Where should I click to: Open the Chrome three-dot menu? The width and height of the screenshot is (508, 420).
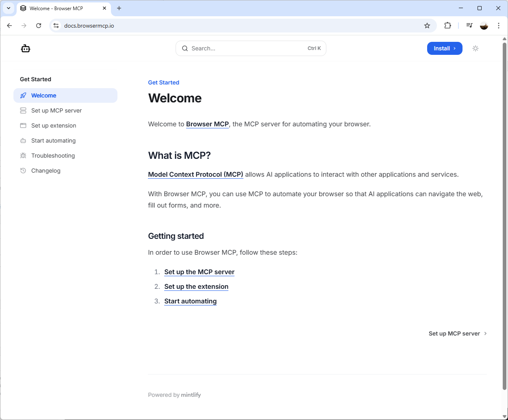pos(499,26)
